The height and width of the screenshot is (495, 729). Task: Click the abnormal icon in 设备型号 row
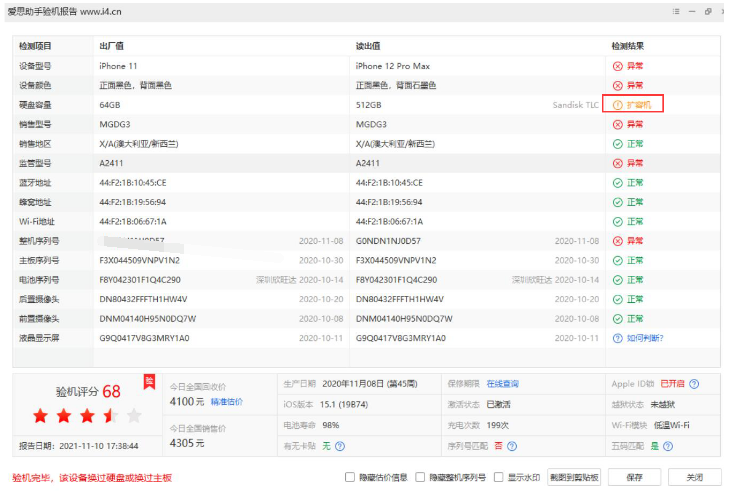617,66
